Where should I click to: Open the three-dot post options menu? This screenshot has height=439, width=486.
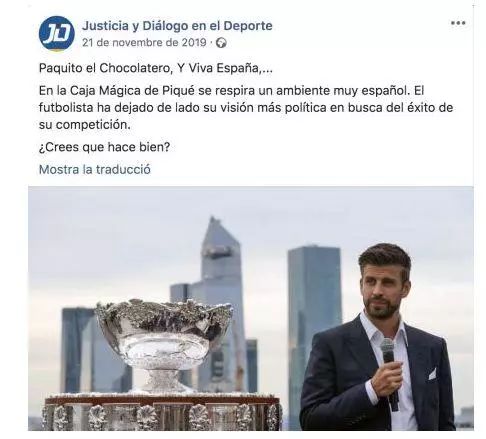coord(458,23)
